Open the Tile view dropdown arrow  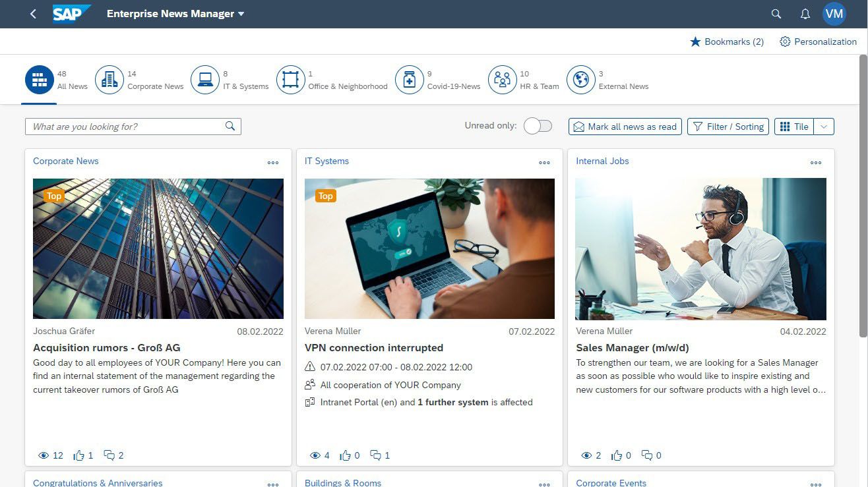[824, 127]
